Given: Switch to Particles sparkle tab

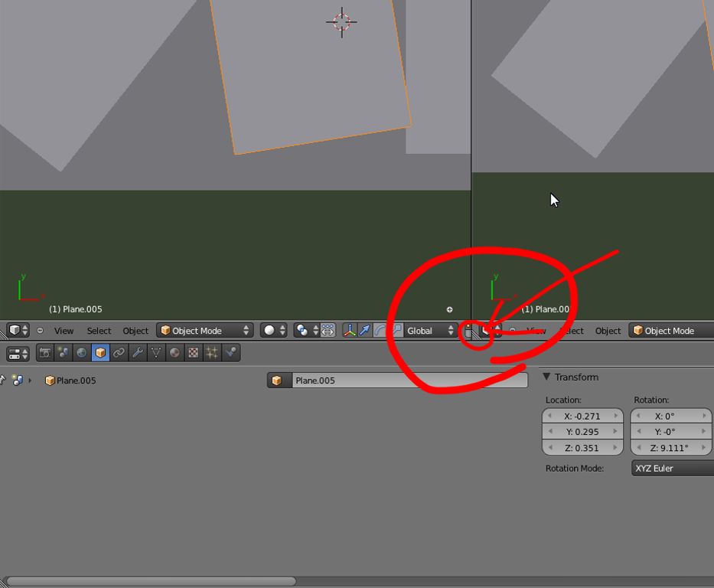Looking at the screenshot, I should pyautogui.click(x=212, y=353).
